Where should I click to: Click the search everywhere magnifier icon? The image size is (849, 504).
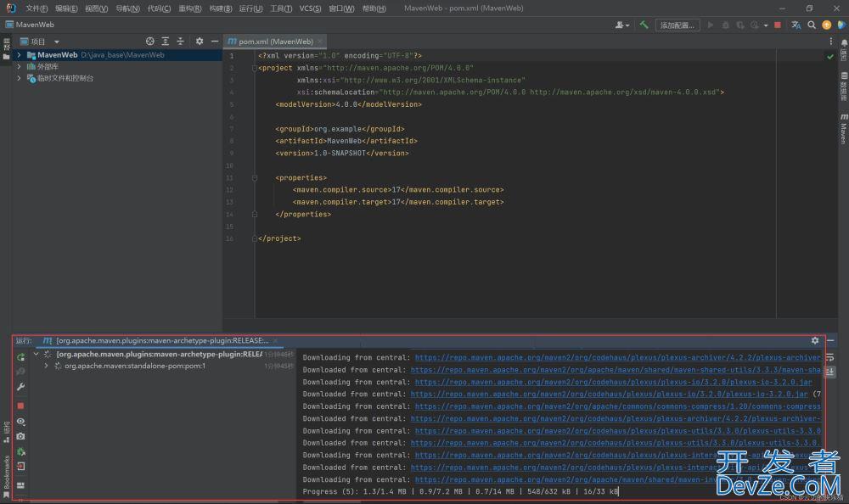(811, 25)
